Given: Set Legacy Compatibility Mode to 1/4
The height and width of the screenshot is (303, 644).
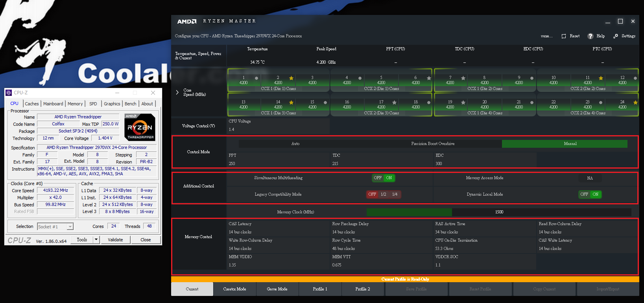Looking at the screenshot, I should (x=395, y=195).
